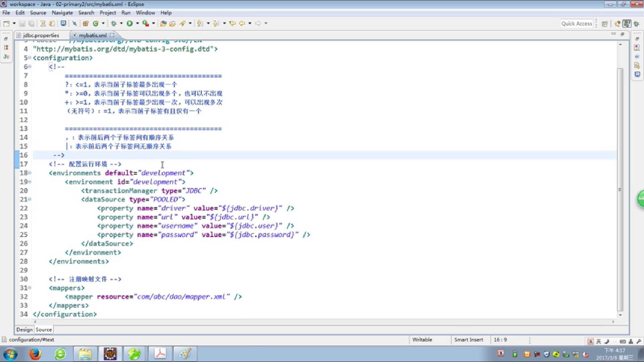Click the New Java Class icon

pyautogui.click(x=96, y=23)
